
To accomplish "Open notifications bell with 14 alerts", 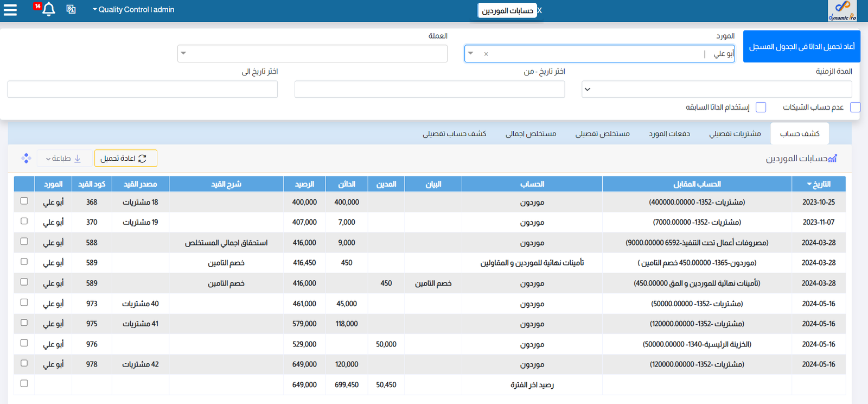I will click(x=48, y=9).
